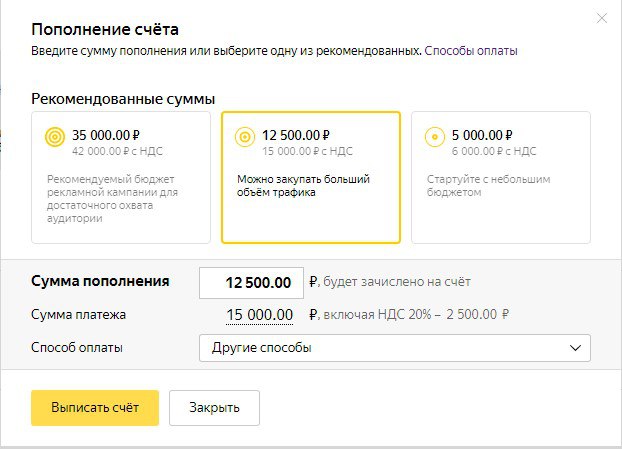Click the 'Рекомендованные суммы' heading
622x449 pixels.
123,99
